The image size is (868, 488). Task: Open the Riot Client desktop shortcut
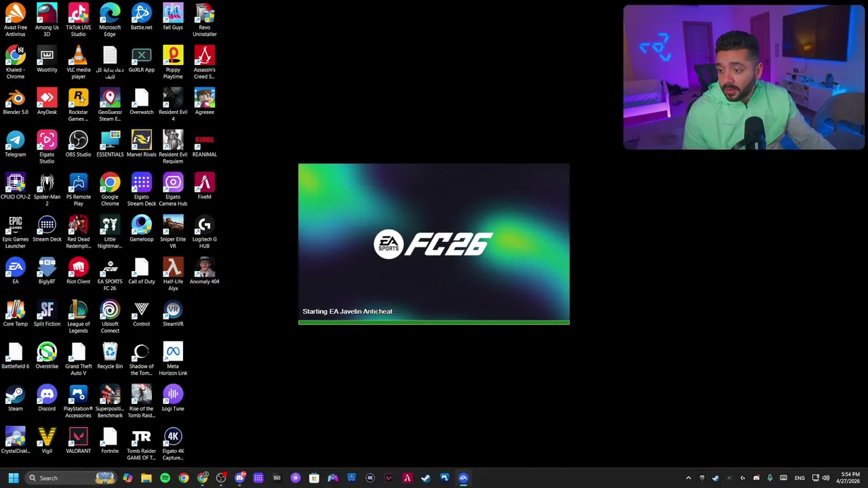(78, 271)
